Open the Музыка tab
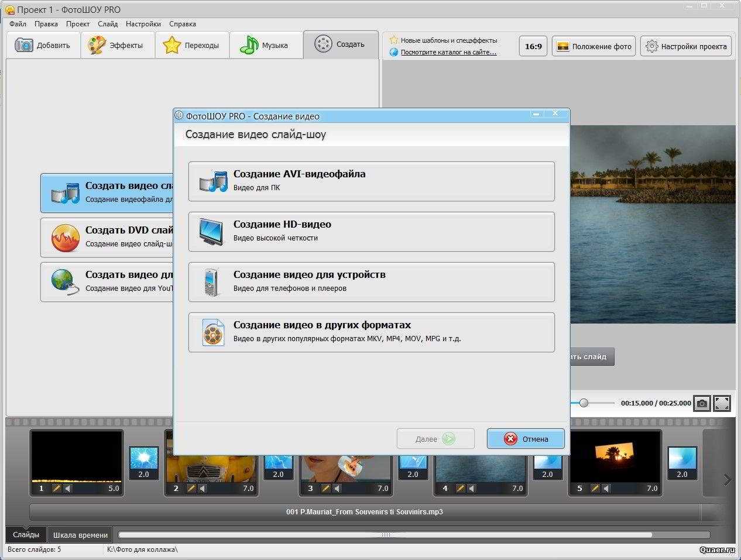Screen dimensions: 741x560 [x=266, y=45]
